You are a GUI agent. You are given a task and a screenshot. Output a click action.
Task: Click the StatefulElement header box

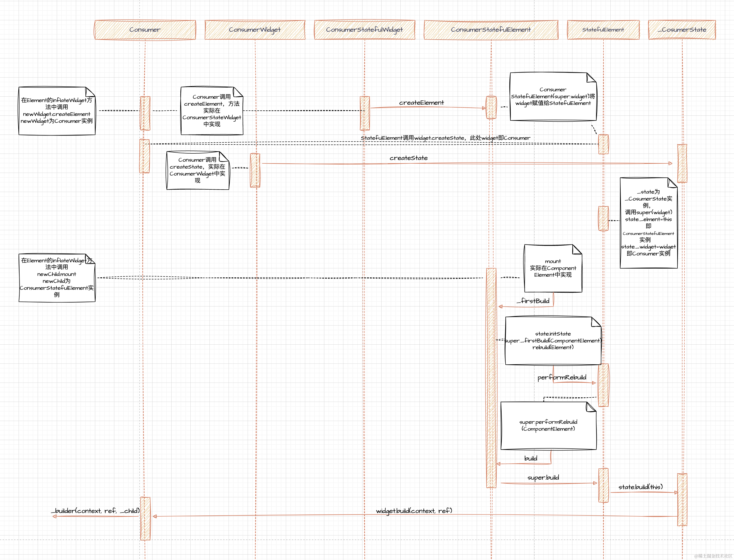603,30
